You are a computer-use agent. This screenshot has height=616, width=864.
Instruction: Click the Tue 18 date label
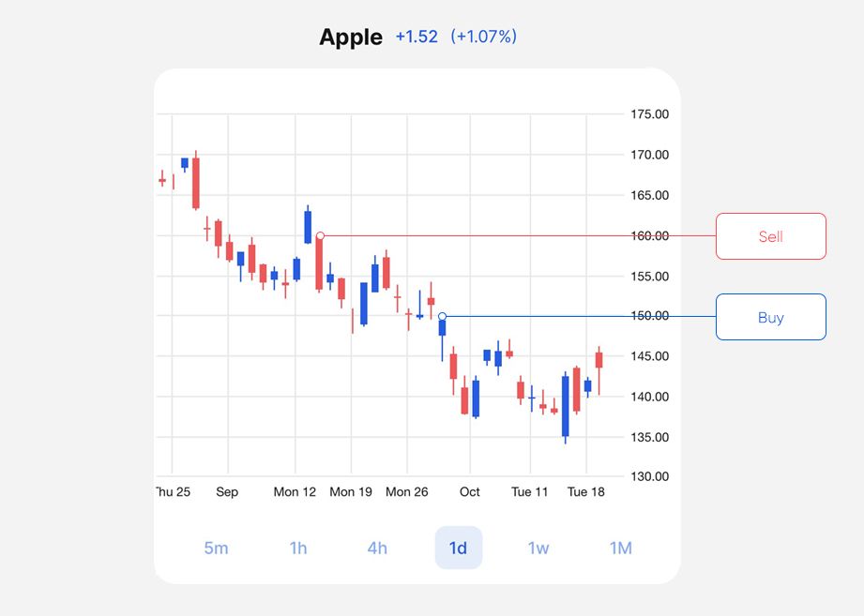tap(586, 491)
